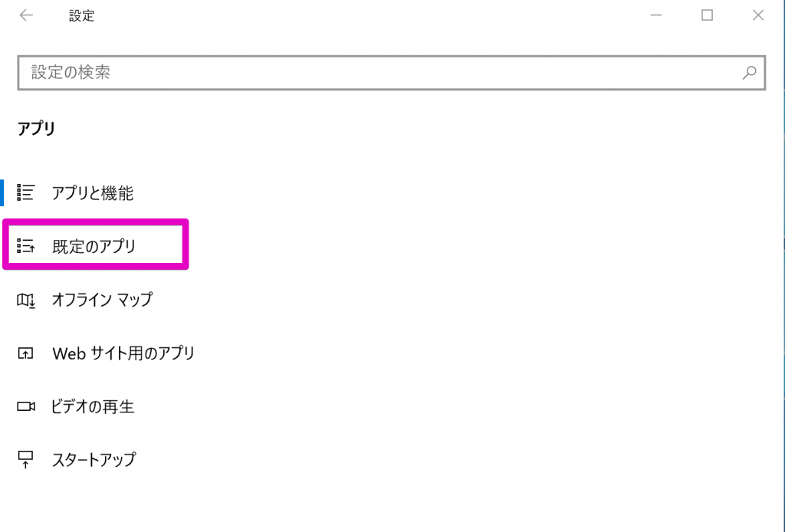The image size is (785, 532).
Task: Click the アプリ section heading
Action: click(36, 129)
